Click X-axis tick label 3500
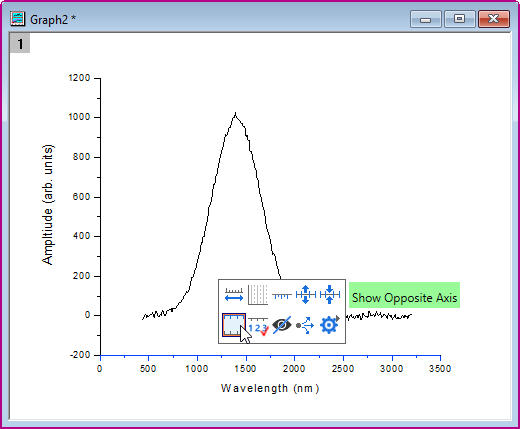520x429 pixels. [x=440, y=369]
